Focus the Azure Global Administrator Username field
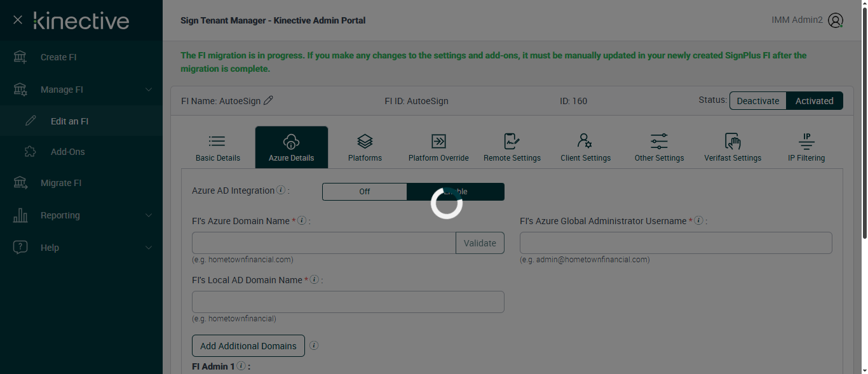Screen dimensions: 868x374 676,243
